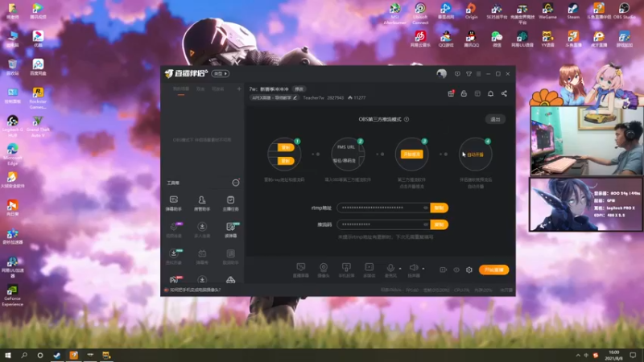The height and width of the screenshot is (362, 644).
Task: Click the 多人连麦 download tool icon
Action: point(202,230)
